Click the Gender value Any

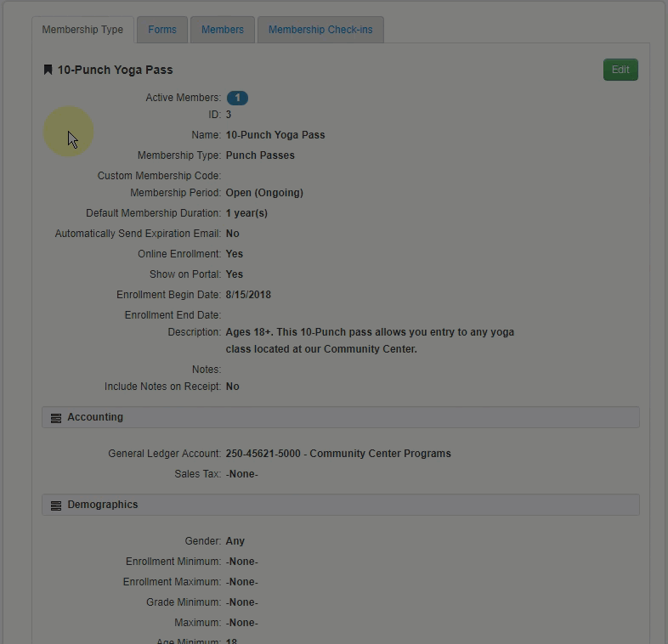tap(235, 541)
